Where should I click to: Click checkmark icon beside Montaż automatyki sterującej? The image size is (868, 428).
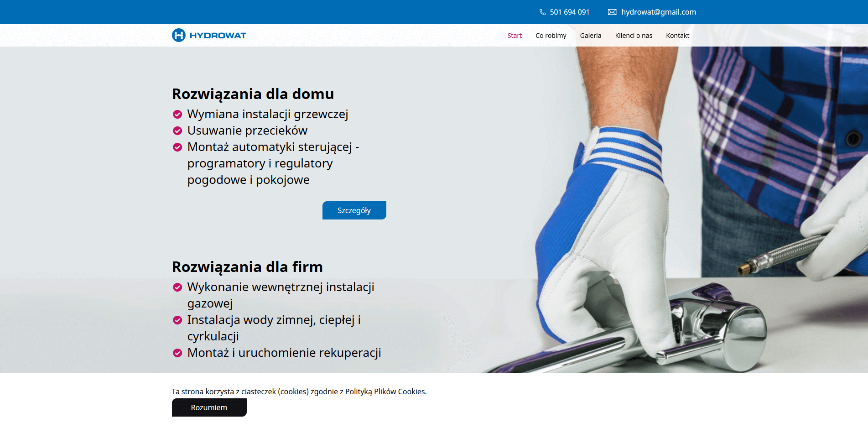point(177,147)
